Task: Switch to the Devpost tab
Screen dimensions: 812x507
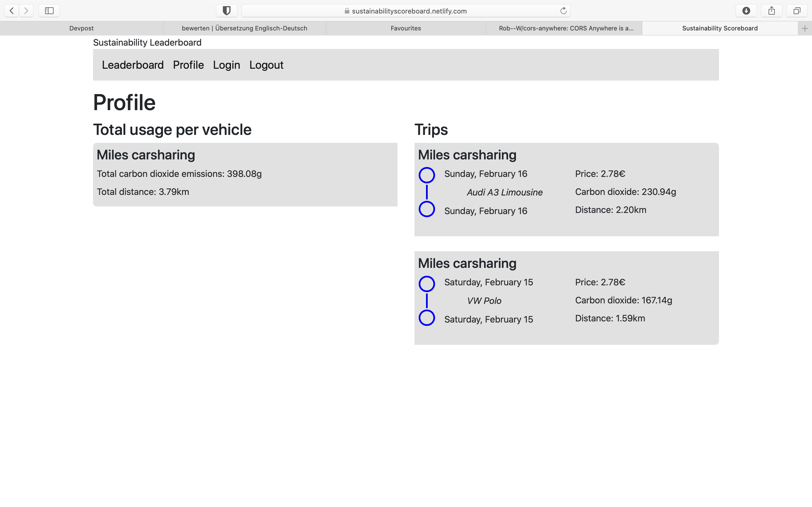Action: pos(81,28)
